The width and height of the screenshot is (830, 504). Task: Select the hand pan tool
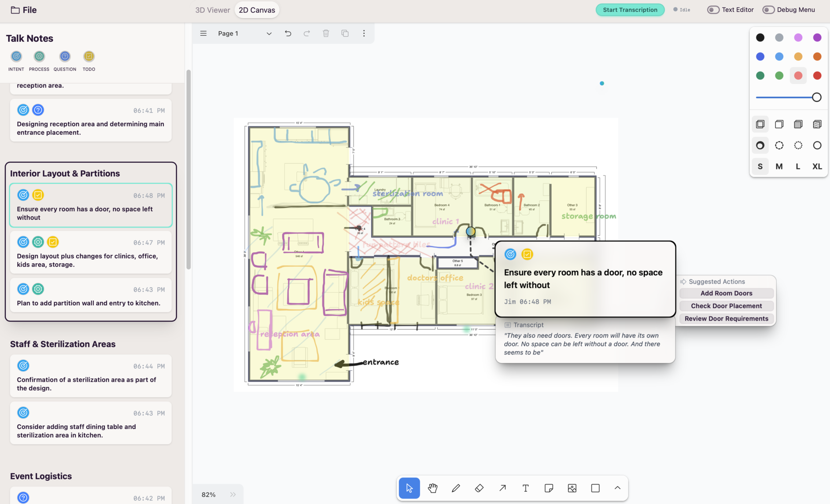432,488
